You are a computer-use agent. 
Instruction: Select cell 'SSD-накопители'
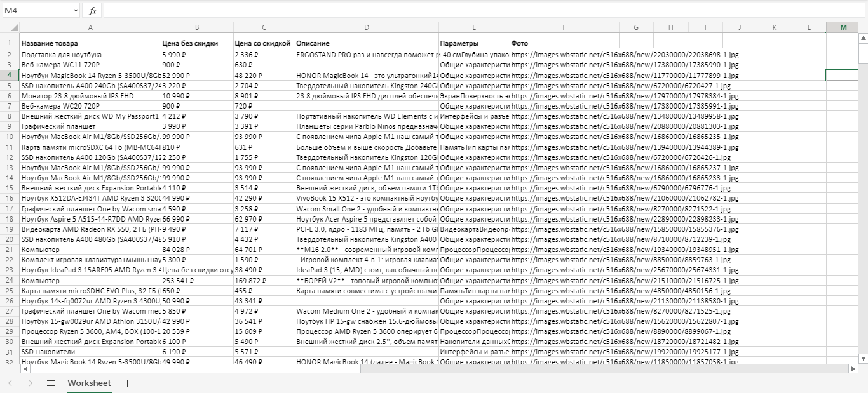90,352
